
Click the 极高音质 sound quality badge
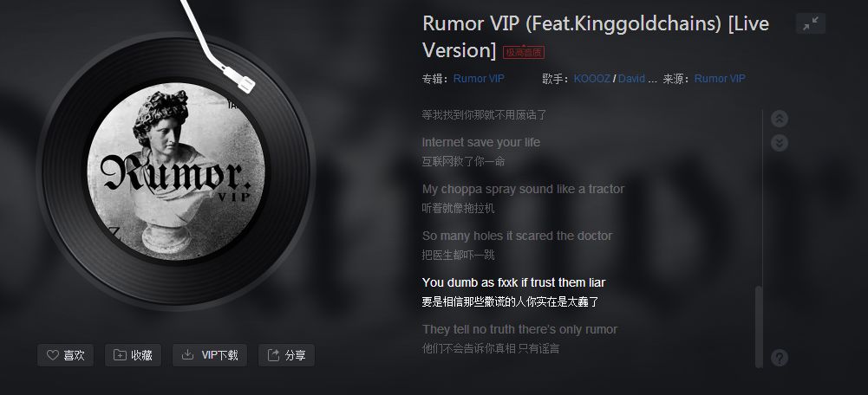coord(524,53)
